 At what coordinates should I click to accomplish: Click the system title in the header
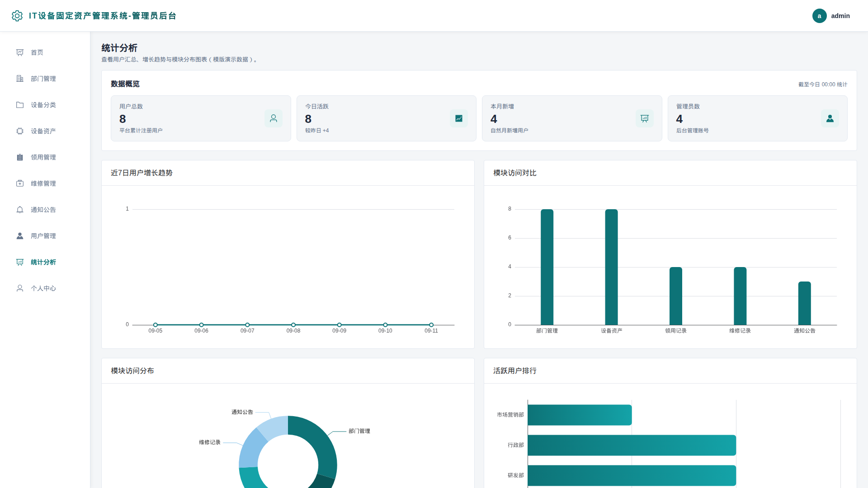103,16
